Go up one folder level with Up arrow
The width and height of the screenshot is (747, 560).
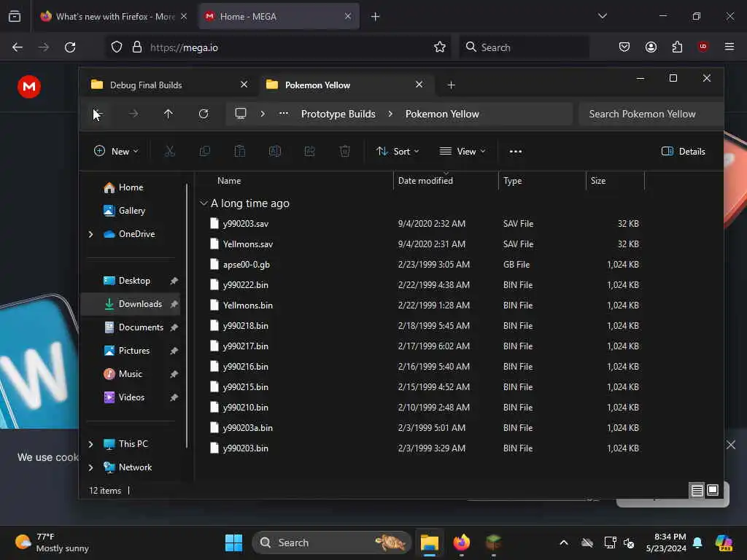(x=169, y=114)
